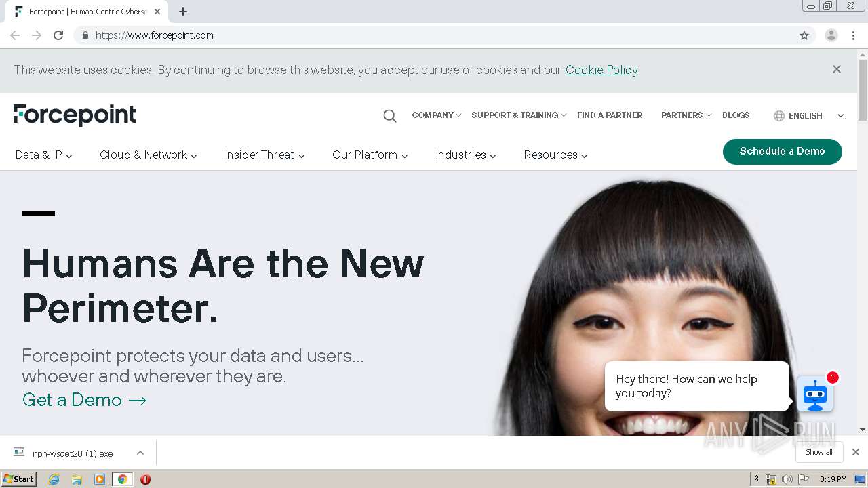Click the padlock site security icon
Screen dimensions: 868x488
tap(85, 35)
